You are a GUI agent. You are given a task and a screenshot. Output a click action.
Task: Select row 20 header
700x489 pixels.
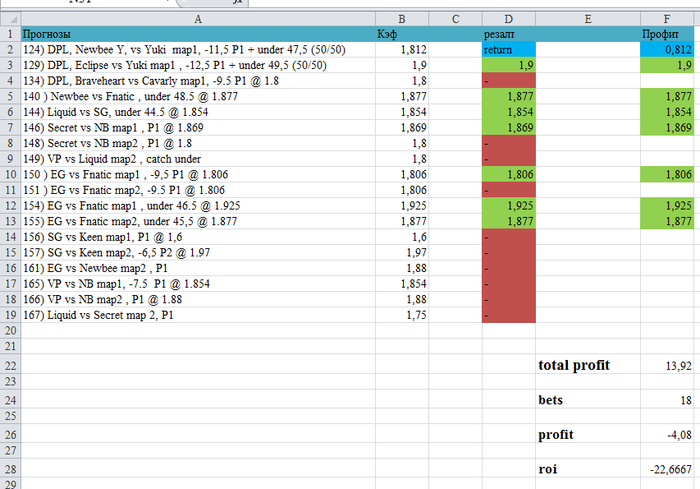tap(10, 330)
